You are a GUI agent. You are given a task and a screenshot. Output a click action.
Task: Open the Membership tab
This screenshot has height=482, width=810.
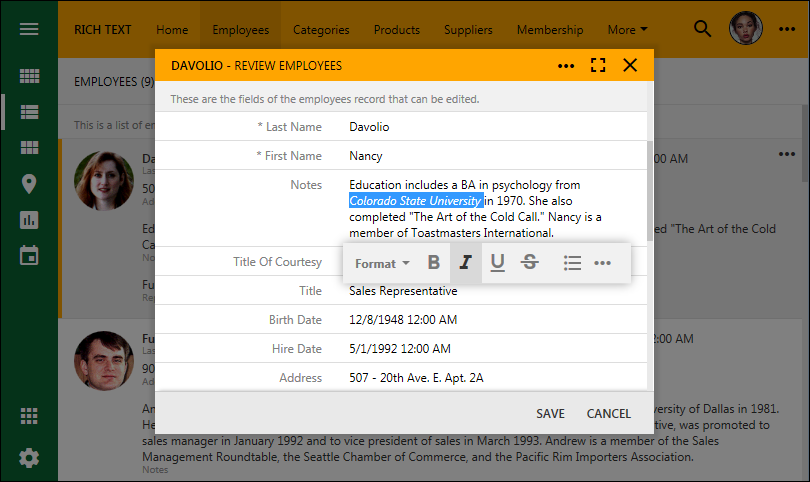(x=550, y=29)
